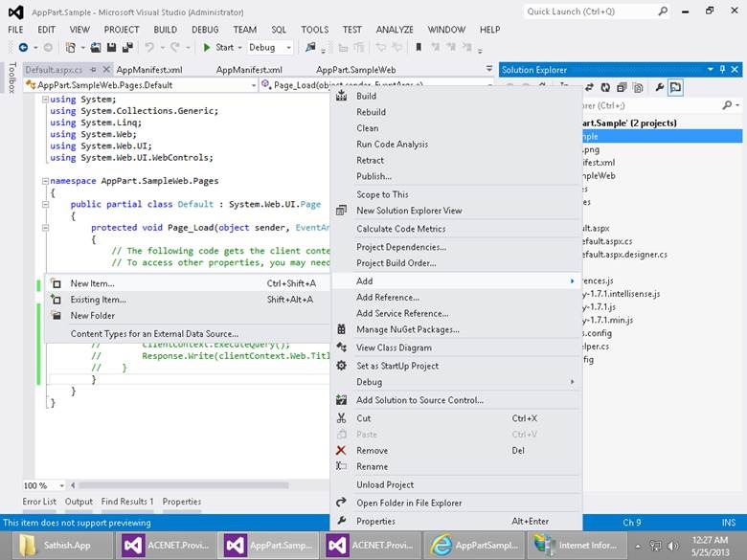Choose New Item... from Add submenu
747x560 pixels.
[187, 283]
